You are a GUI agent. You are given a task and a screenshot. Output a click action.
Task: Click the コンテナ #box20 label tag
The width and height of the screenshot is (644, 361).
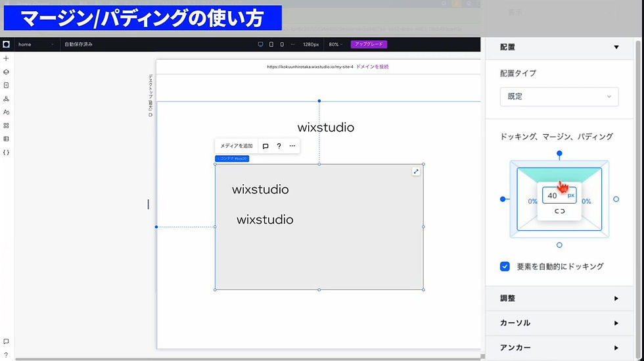click(232, 158)
